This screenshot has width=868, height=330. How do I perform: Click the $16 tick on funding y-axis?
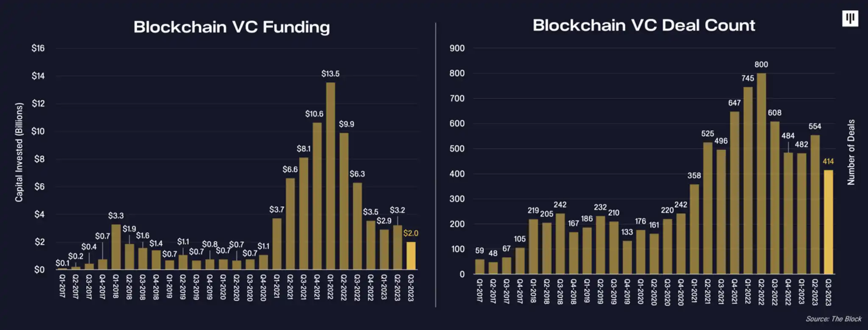point(38,48)
